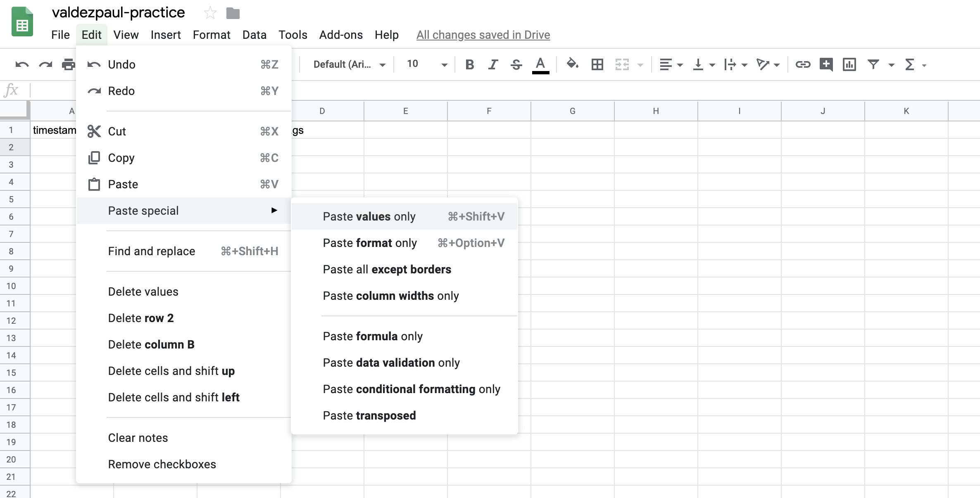Open the borders tool
This screenshot has width=980, height=498.
click(x=597, y=65)
